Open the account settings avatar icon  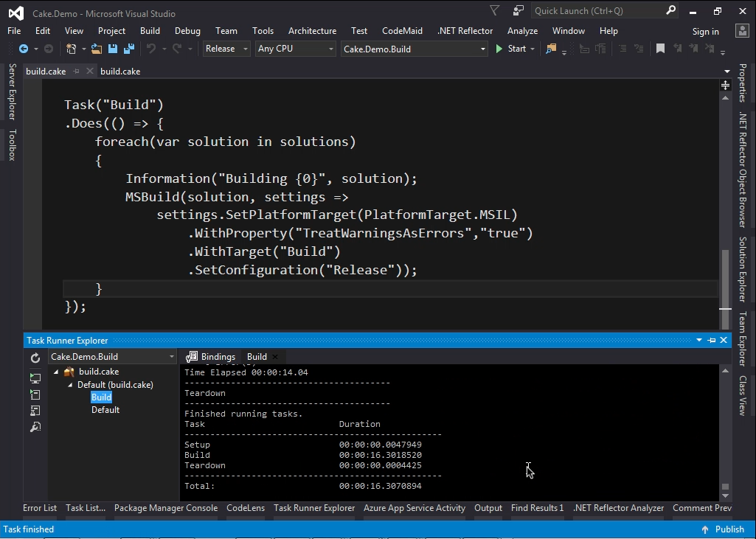click(742, 31)
